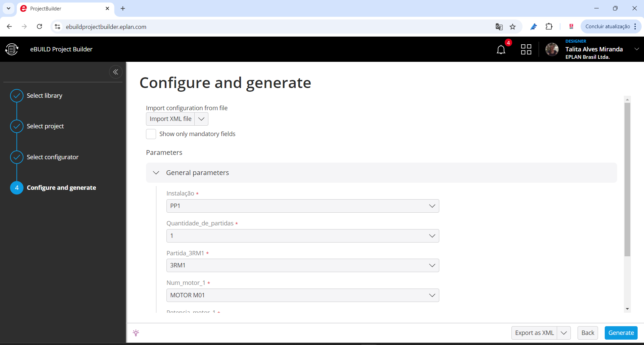Collapse the sidebar with double-chevron button
The image size is (644, 345).
[116, 72]
